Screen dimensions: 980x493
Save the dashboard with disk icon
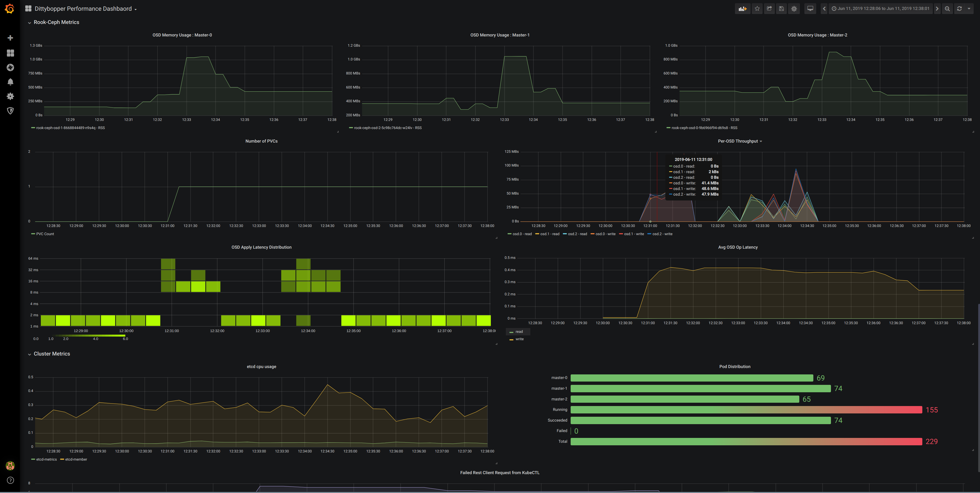781,9
